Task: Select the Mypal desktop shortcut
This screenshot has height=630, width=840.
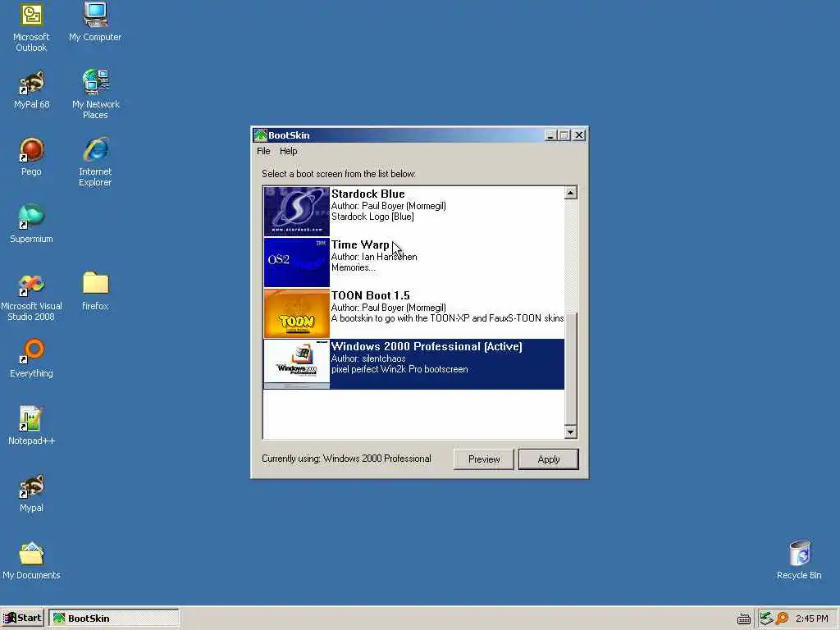Action: coord(32,493)
